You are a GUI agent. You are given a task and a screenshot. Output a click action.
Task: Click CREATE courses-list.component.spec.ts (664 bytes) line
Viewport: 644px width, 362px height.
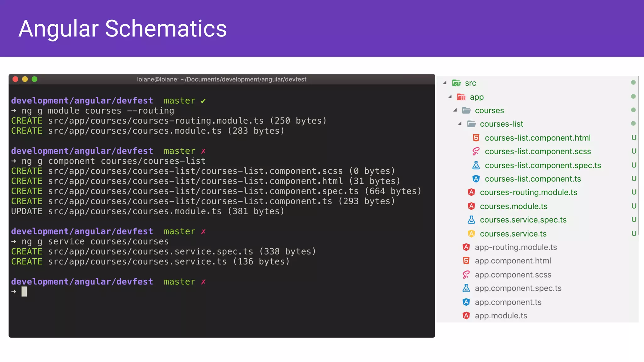[216, 191]
